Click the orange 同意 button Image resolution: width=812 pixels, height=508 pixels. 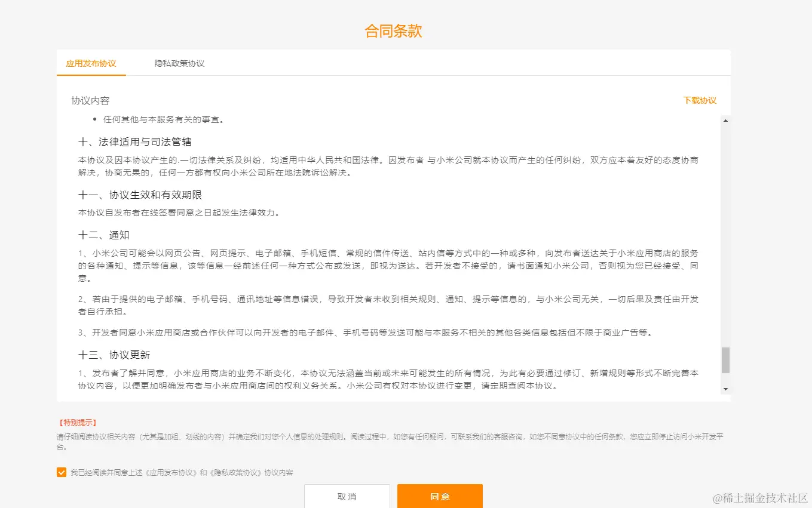tap(440, 496)
